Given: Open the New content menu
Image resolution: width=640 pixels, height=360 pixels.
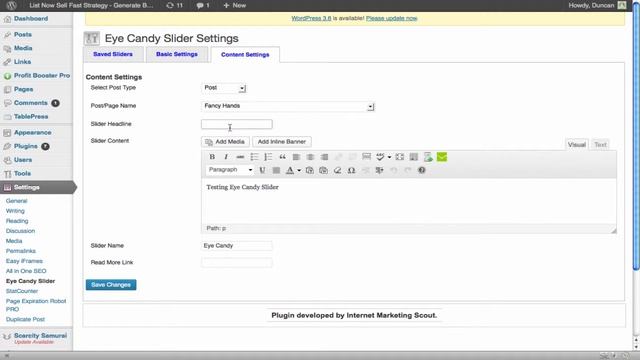Looking at the screenshot, I should point(235,5).
